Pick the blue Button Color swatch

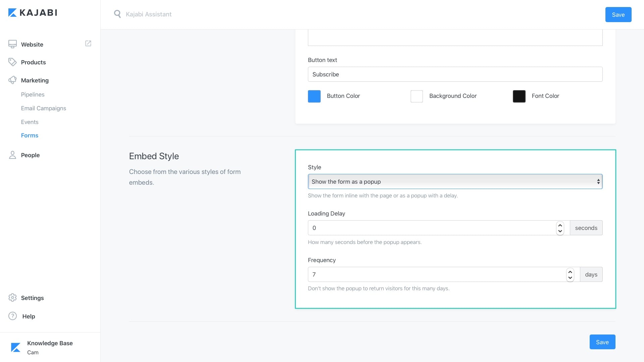click(314, 96)
